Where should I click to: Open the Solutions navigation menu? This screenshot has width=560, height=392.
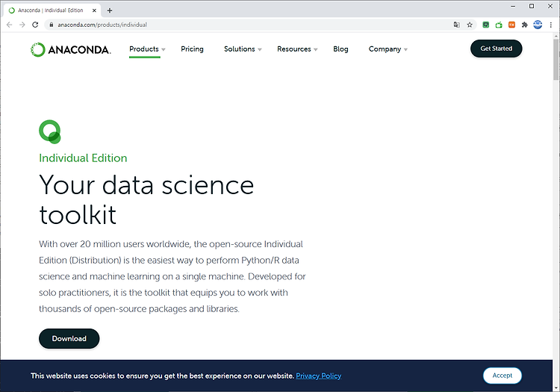pyautogui.click(x=239, y=49)
